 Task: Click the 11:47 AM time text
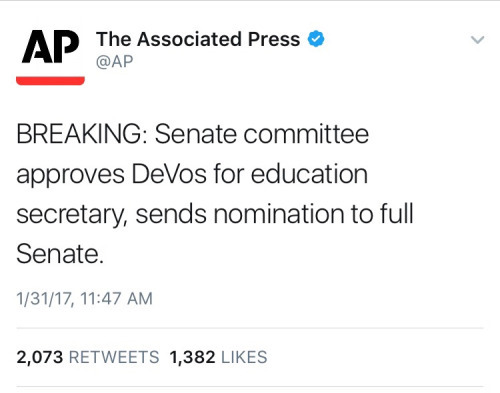116,298
